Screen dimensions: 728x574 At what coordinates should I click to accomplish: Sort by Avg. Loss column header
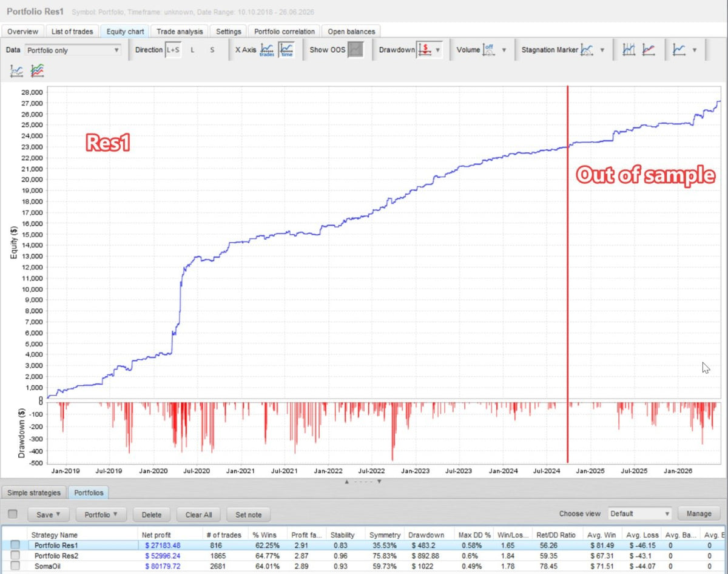click(642, 535)
